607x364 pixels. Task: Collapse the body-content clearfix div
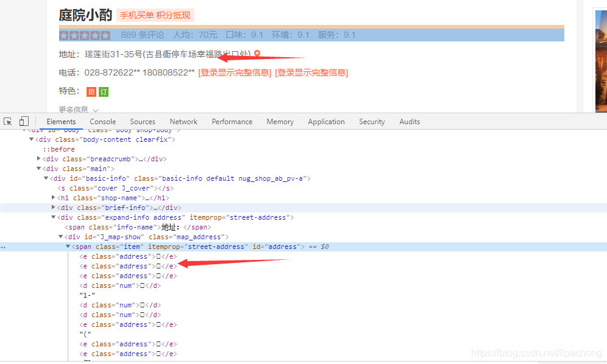click(31, 139)
